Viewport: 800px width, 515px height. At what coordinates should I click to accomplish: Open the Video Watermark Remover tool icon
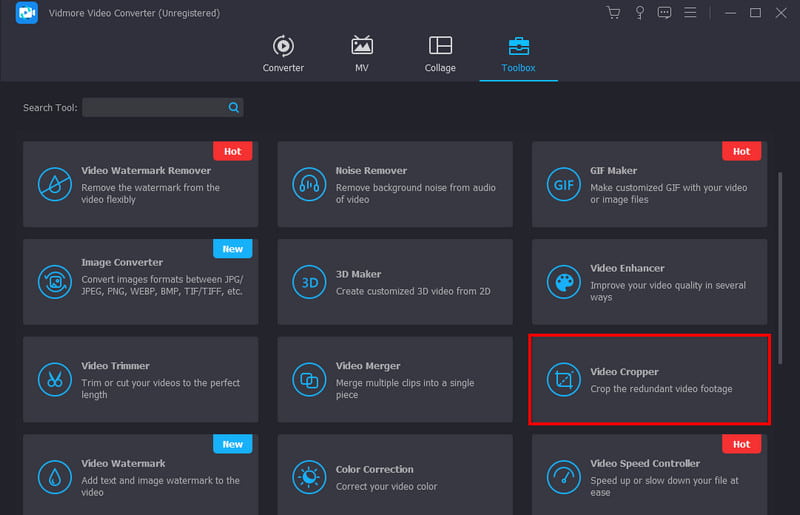point(53,184)
